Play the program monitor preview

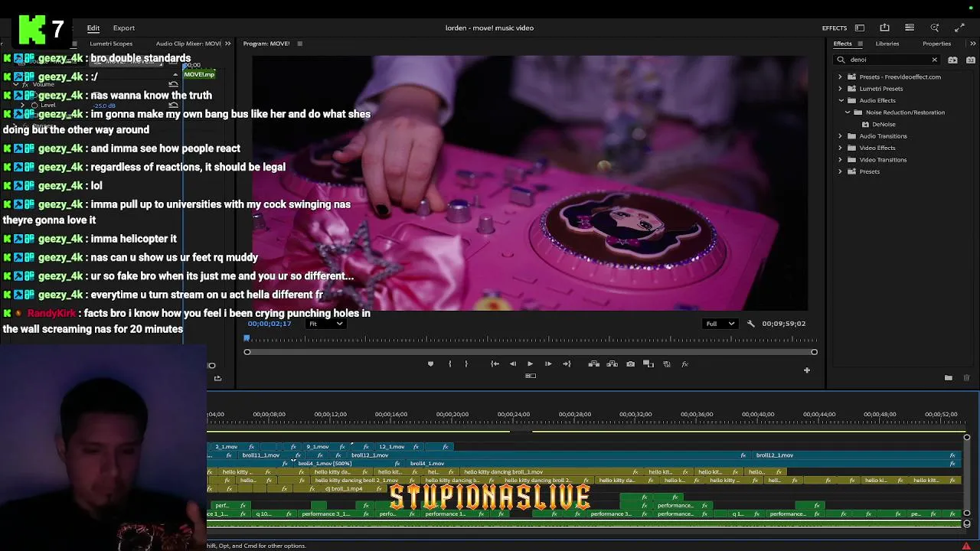click(x=530, y=364)
